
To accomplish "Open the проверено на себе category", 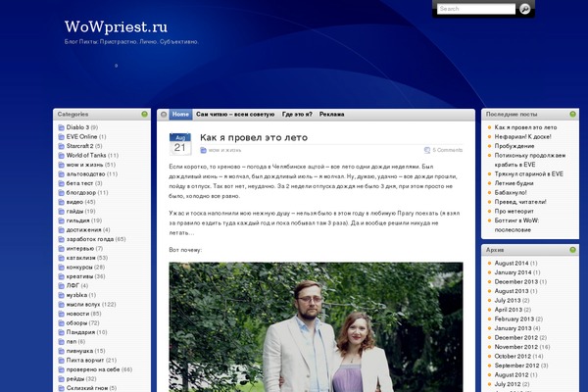I will (93, 369).
